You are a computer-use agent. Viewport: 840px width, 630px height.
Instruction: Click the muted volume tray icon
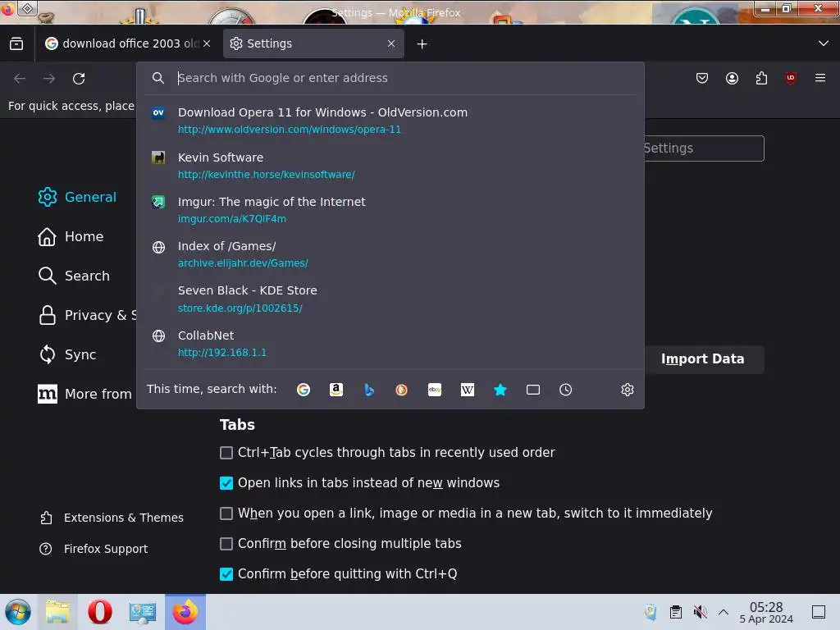[x=700, y=612]
